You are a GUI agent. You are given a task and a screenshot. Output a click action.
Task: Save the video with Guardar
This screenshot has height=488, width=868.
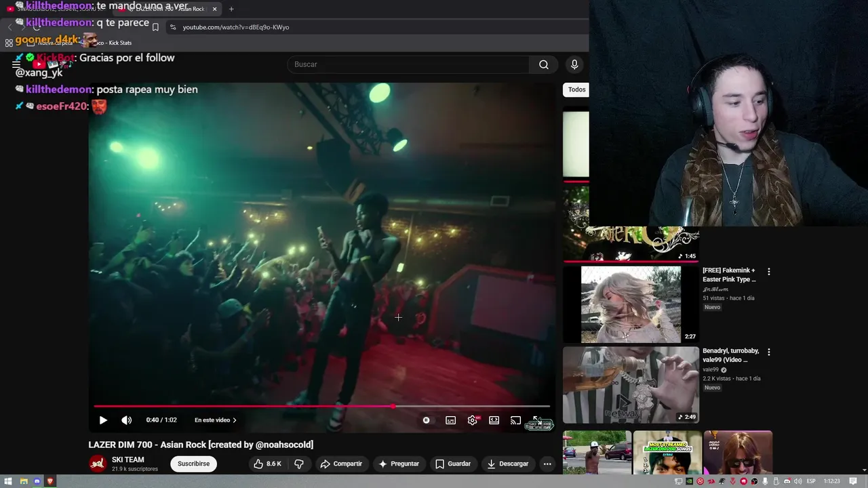point(453,464)
